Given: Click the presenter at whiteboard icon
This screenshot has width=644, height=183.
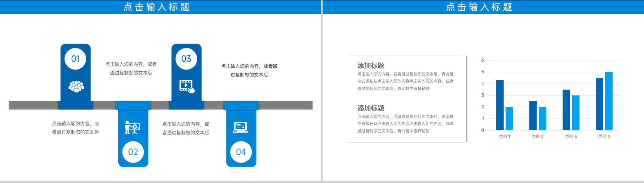Looking at the screenshot, I should [132, 127].
